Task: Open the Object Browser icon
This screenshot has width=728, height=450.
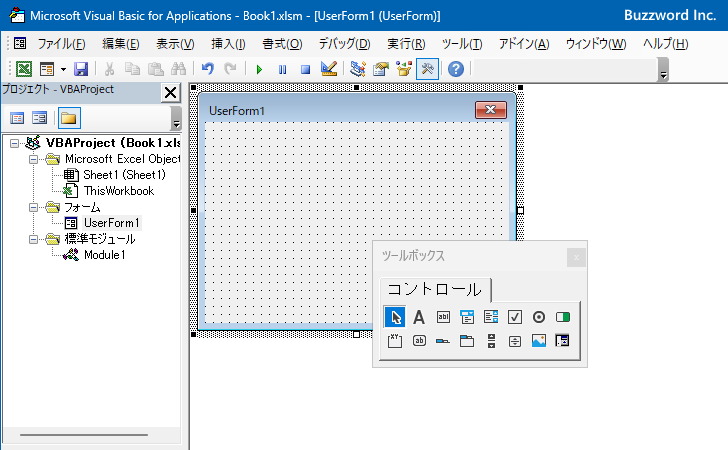Action: coord(404,69)
